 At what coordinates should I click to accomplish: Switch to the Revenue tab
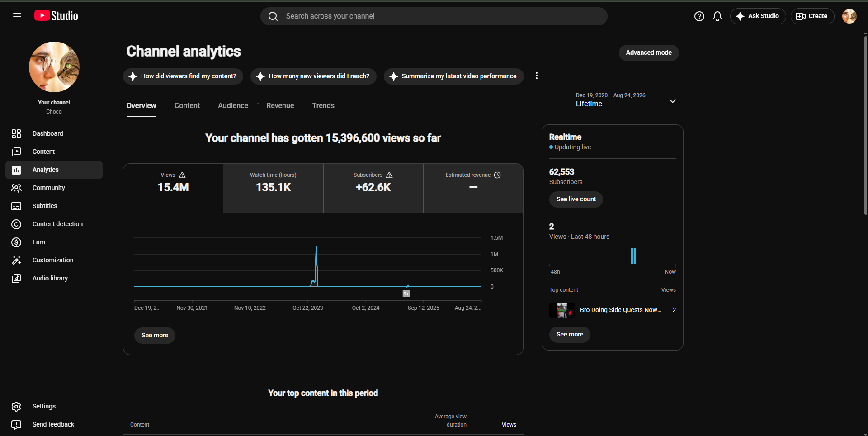click(x=280, y=105)
